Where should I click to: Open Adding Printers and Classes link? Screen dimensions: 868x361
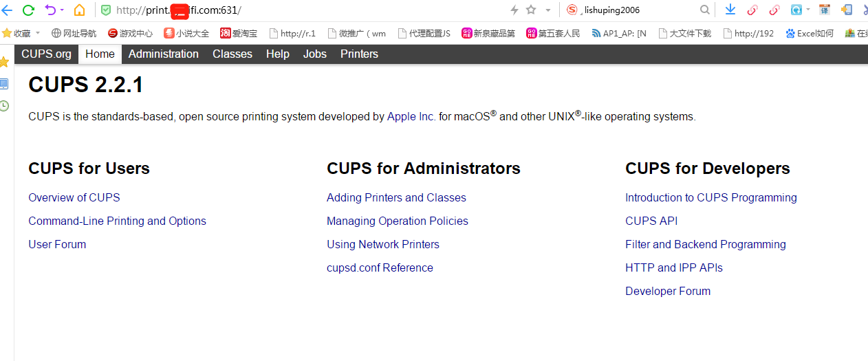tap(396, 197)
